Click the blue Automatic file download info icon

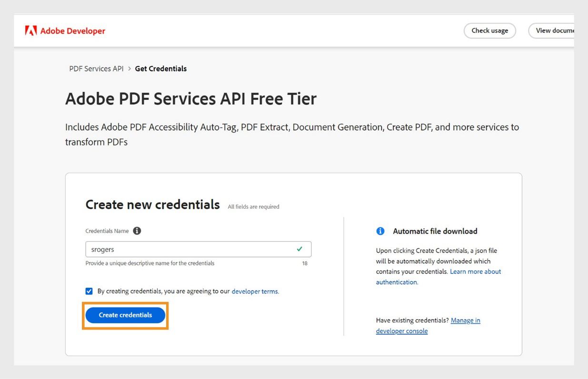click(380, 231)
